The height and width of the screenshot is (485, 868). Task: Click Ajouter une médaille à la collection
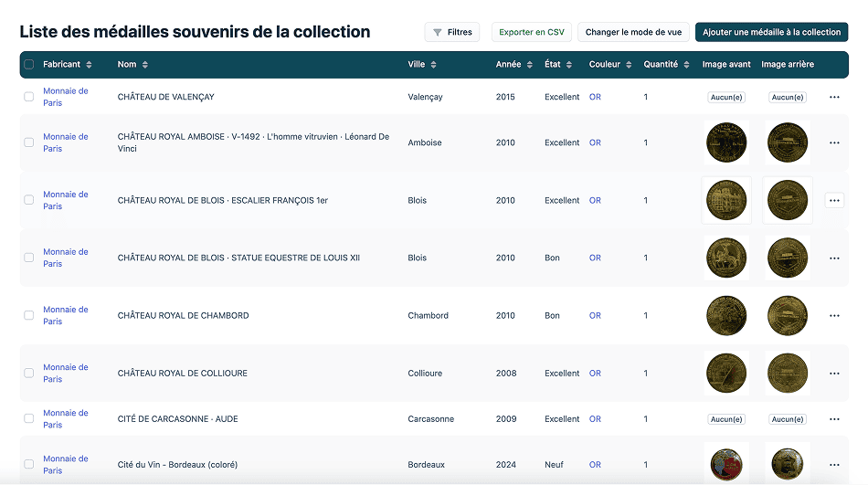(771, 32)
